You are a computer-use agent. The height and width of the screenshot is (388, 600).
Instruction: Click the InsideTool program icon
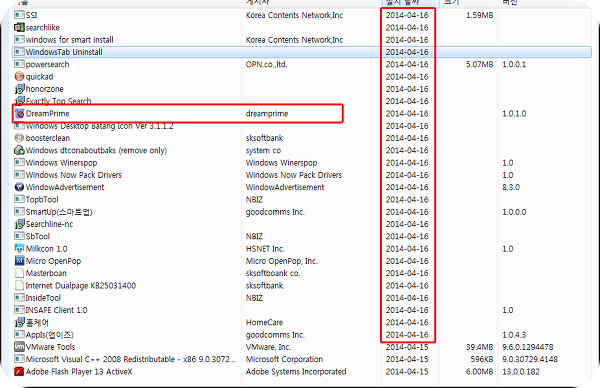click(19, 298)
